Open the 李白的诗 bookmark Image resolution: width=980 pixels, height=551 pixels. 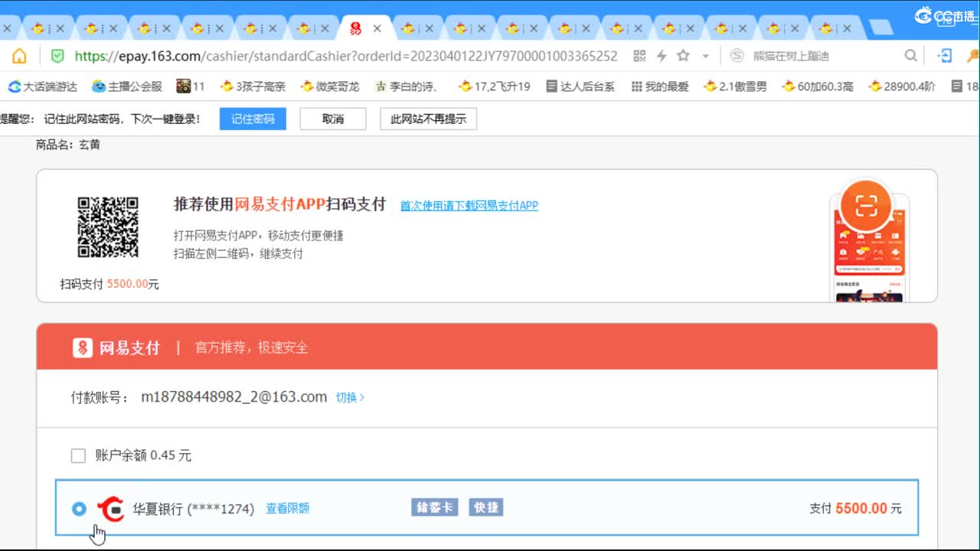tap(407, 86)
